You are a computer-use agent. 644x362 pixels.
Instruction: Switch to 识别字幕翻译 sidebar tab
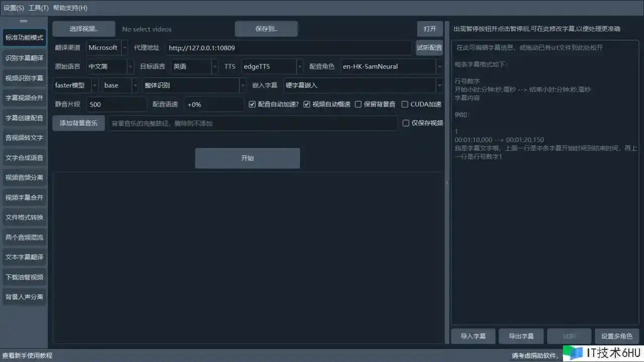point(24,58)
